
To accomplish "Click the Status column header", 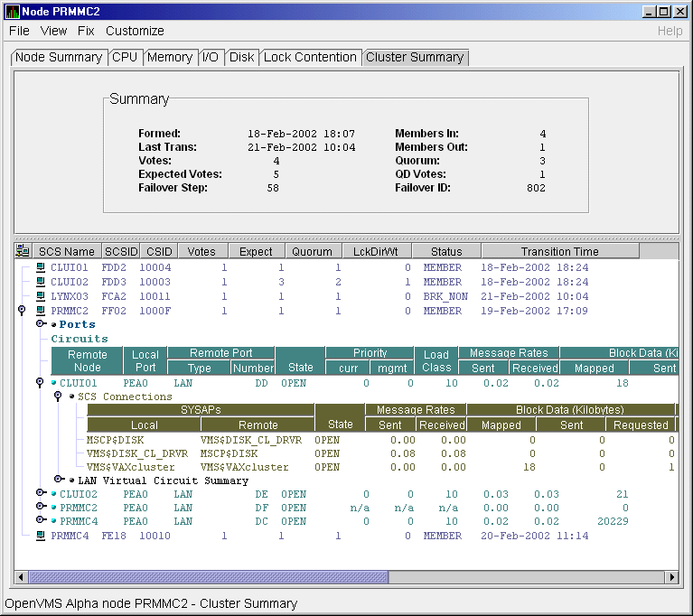I will tap(445, 252).
